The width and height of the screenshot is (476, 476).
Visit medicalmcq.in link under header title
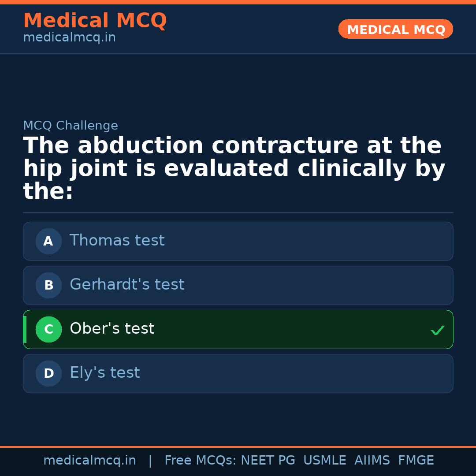69,37
